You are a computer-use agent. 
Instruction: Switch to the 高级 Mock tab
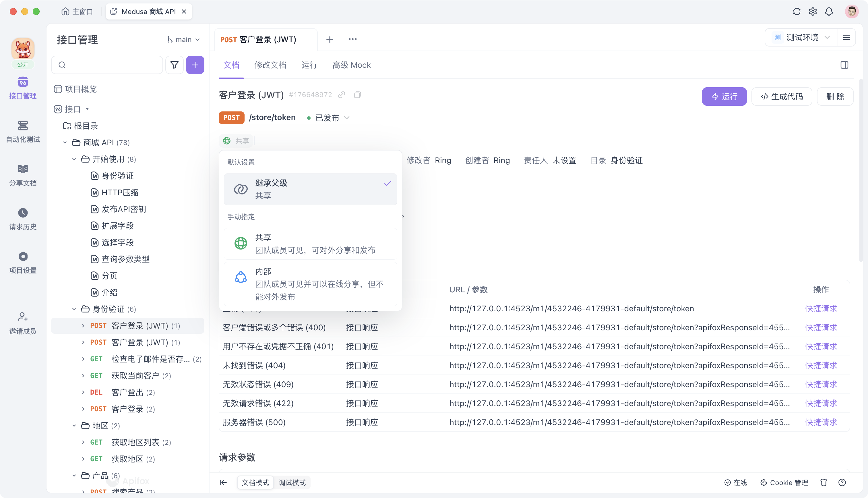(x=351, y=65)
